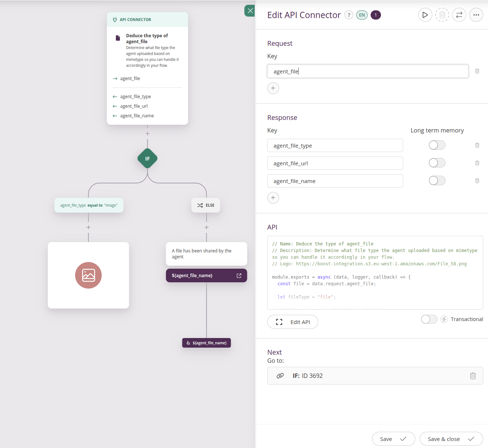The height and width of the screenshot is (448, 488).
Task: Delete the agent_file request key
Action: pos(477,71)
